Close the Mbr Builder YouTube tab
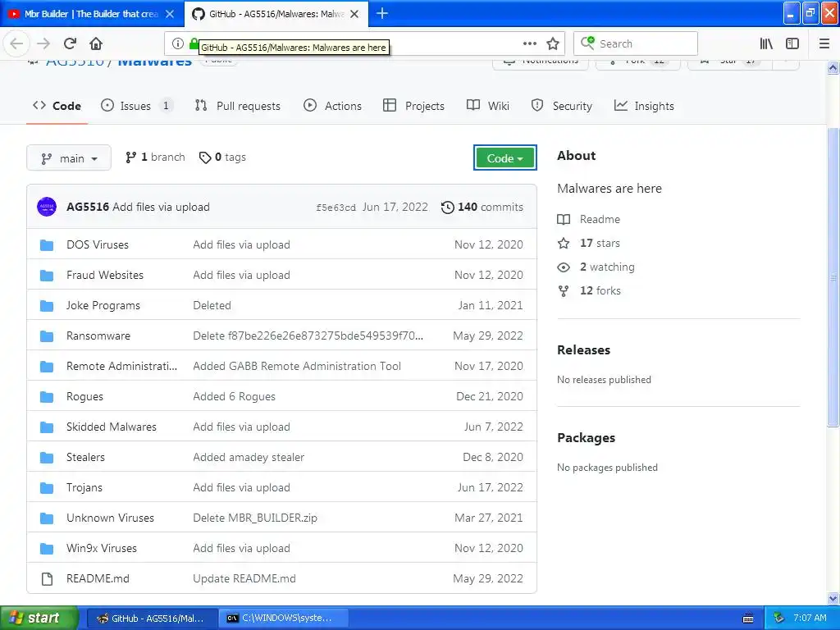This screenshot has width=840, height=630. tap(170, 14)
